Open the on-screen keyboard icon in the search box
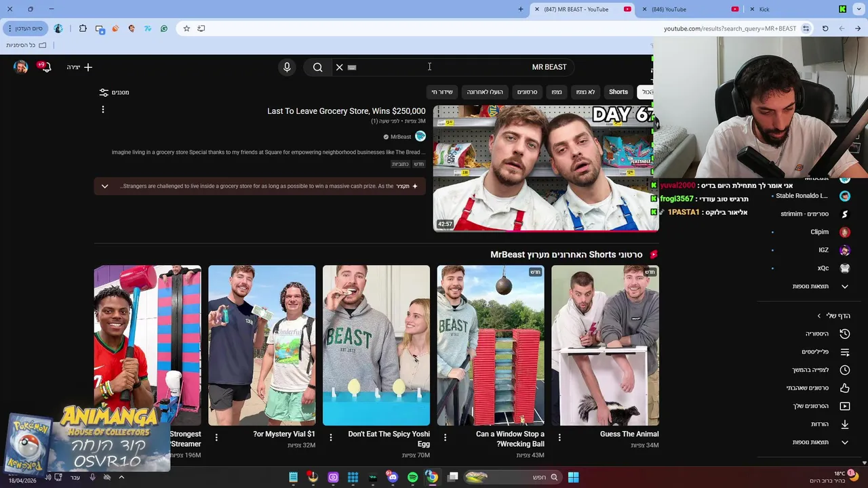 click(x=352, y=67)
